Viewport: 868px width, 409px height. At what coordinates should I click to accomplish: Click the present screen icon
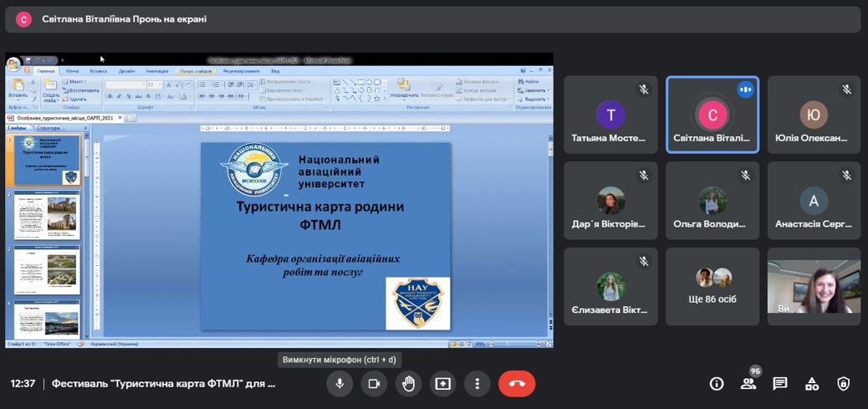(x=442, y=384)
